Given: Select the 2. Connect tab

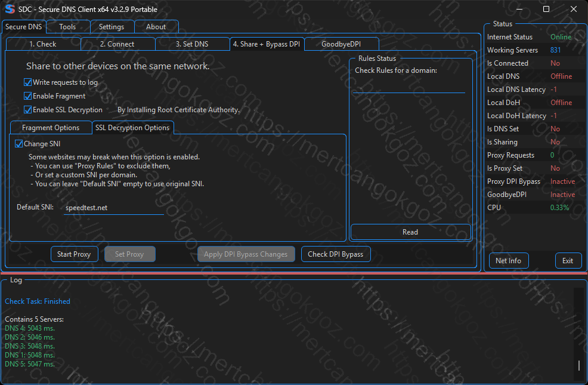Looking at the screenshot, I should [117, 44].
